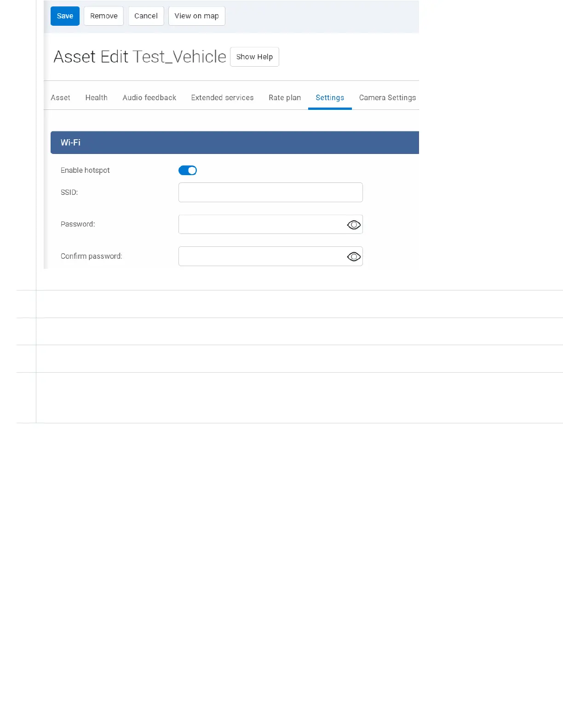Toggle the Enable hotspot switch
The height and width of the screenshot is (728, 563).
click(x=188, y=171)
